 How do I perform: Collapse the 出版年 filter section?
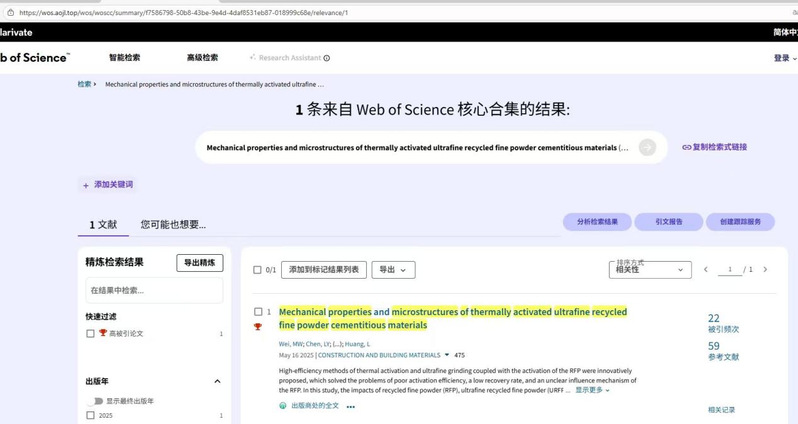[218, 381]
